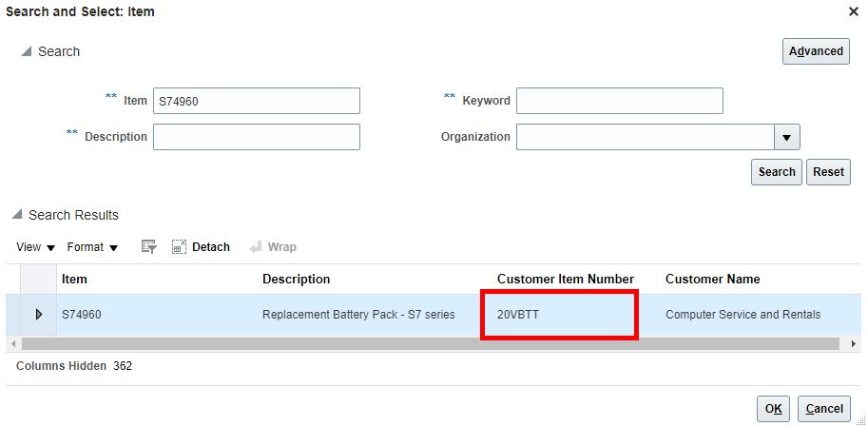The height and width of the screenshot is (426, 868).
Task: Focus the Keyword input field
Action: pyautogui.click(x=620, y=101)
